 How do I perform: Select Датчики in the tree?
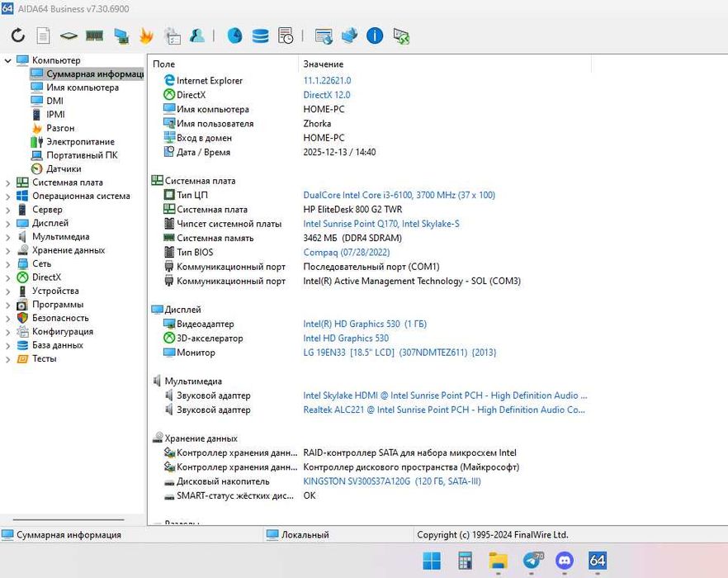coord(63,168)
